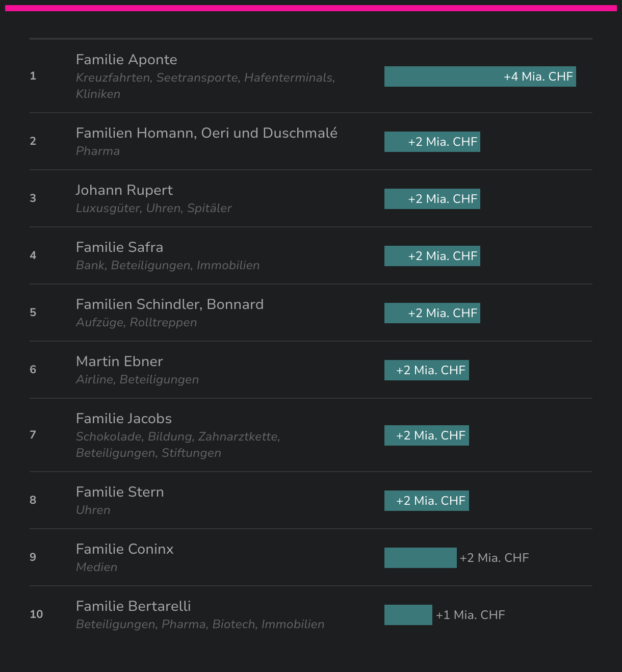
Task: Open the Familie Bertarelli entry
Action: [x=133, y=606]
